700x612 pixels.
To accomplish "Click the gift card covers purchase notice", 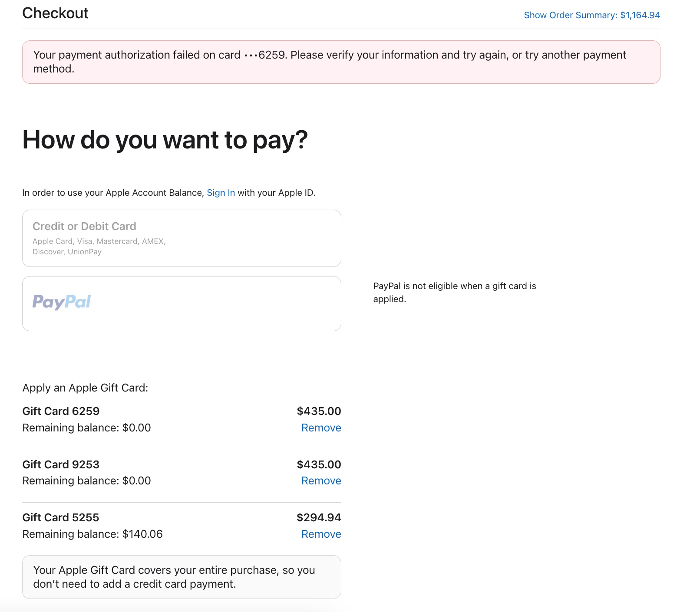I will [x=181, y=577].
